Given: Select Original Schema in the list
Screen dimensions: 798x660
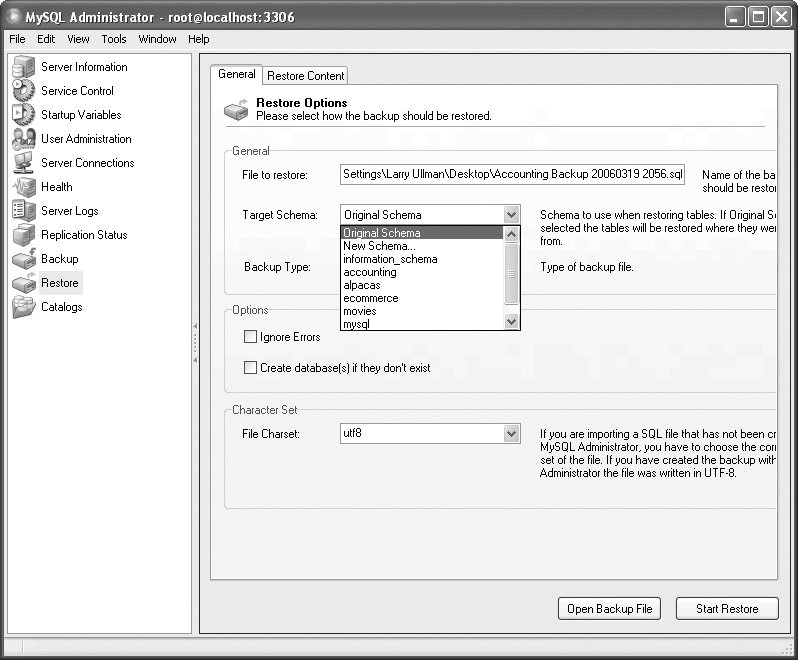Looking at the screenshot, I should [421, 233].
